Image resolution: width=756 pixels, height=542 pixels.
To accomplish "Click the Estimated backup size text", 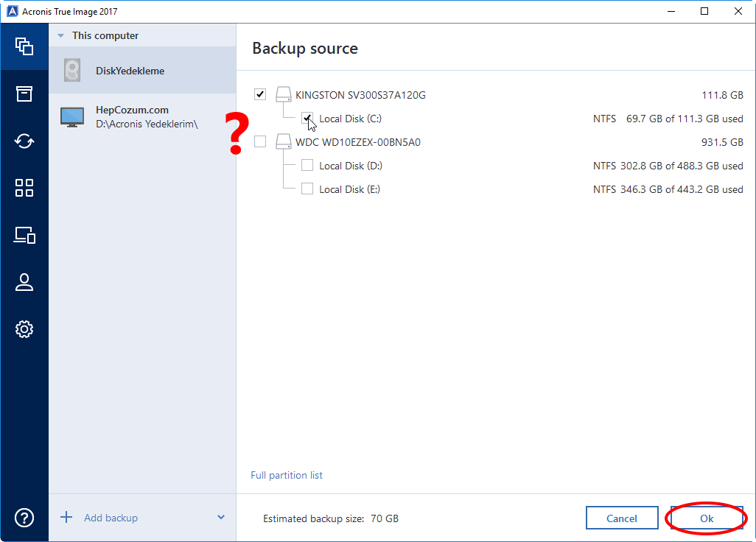I will point(331,518).
